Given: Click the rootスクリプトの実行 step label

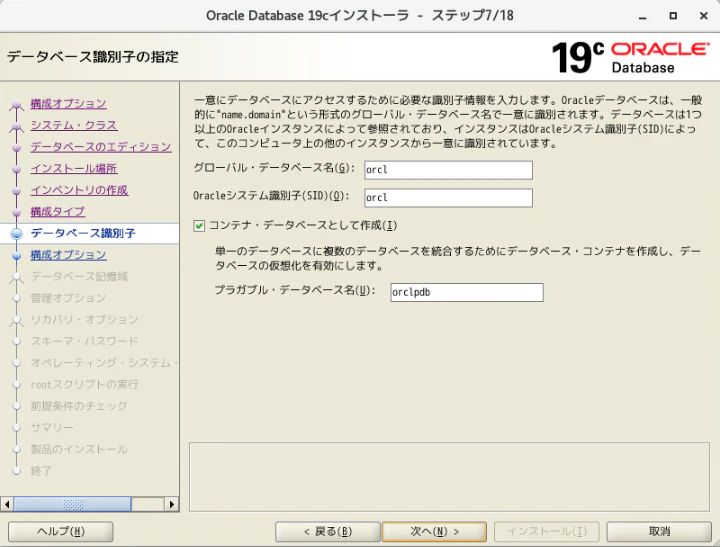Looking at the screenshot, I should [x=84, y=384].
